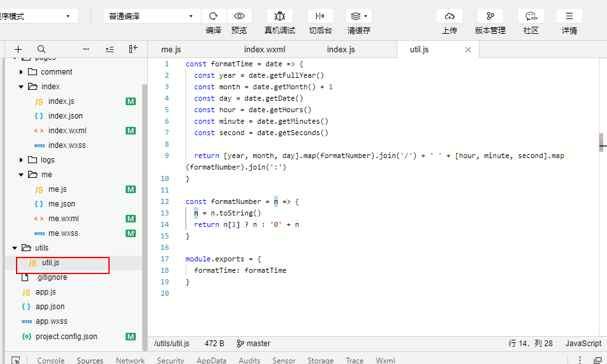The image size is (607, 364).
Task: Open the Trace devtools tab
Action: [x=355, y=360]
